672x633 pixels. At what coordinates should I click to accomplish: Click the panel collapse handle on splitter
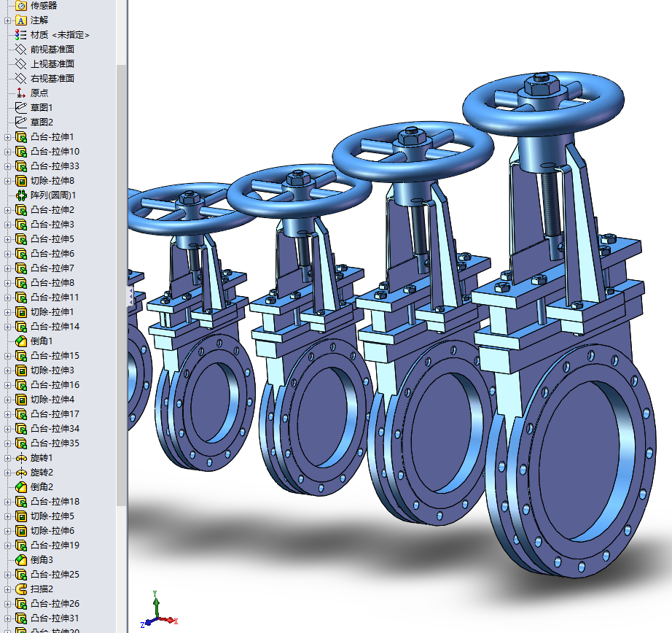130,297
